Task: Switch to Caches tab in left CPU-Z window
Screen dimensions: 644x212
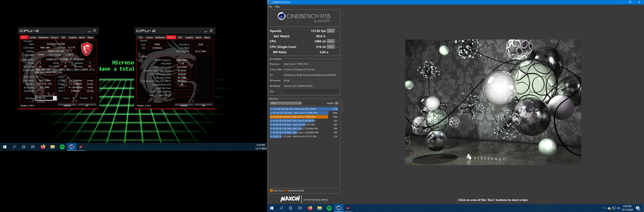Action: pyautogui.click(x=33, y=37)
